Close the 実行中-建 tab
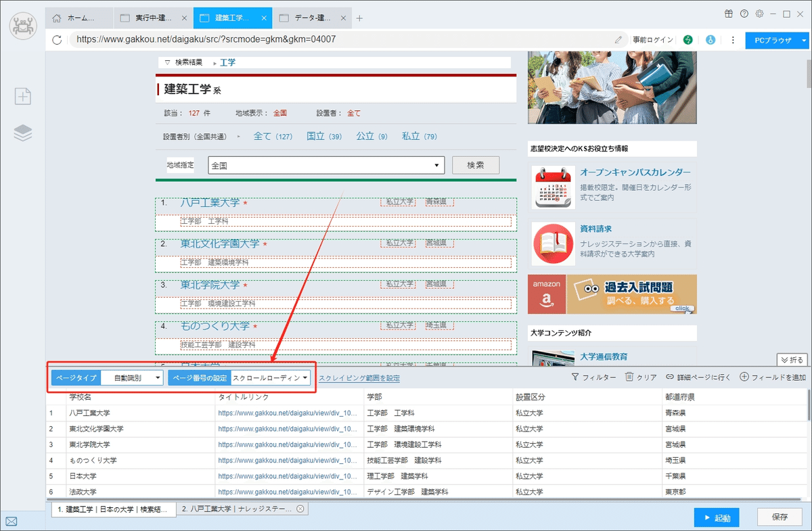 point(185,18)
